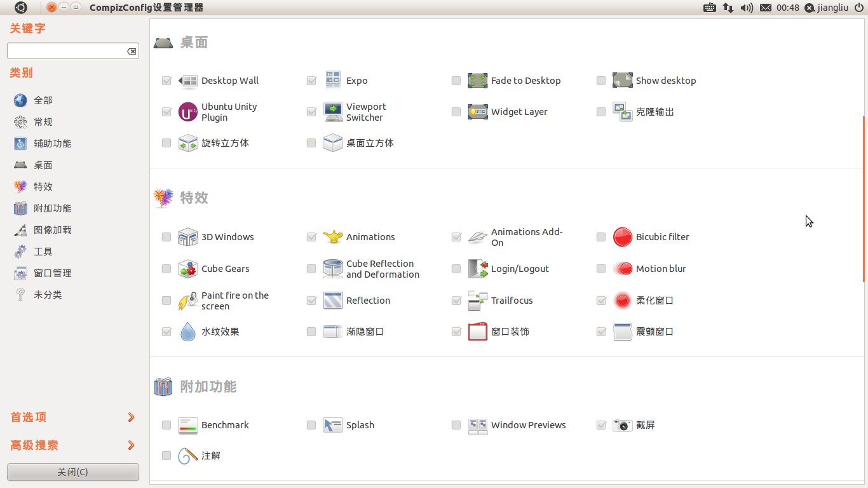Open the Trailfocus plugin icon
The height and width of the screenshot is (488, 868).
coord(478,301)
